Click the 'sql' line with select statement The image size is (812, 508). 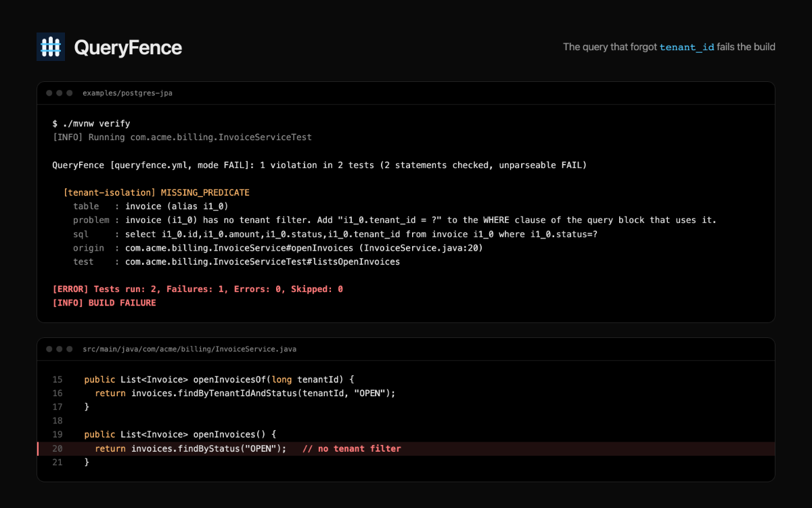point(336,234)
